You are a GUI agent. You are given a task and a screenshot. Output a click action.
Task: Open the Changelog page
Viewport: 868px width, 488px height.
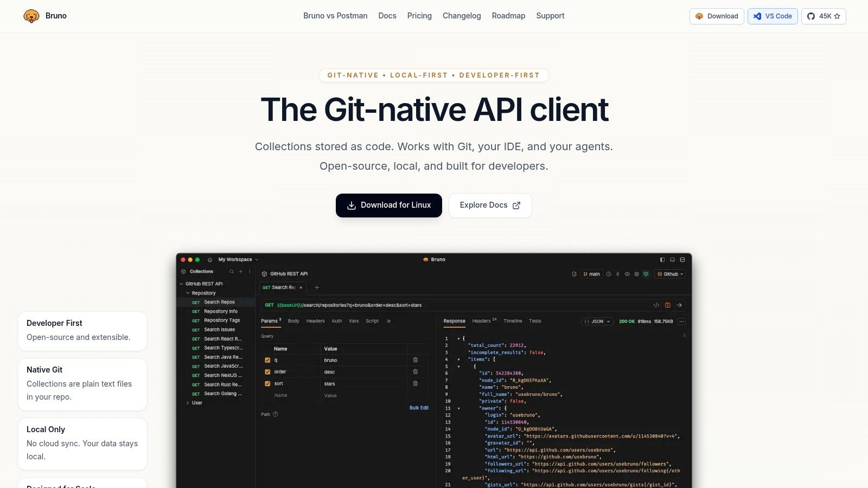click(462, 16)
